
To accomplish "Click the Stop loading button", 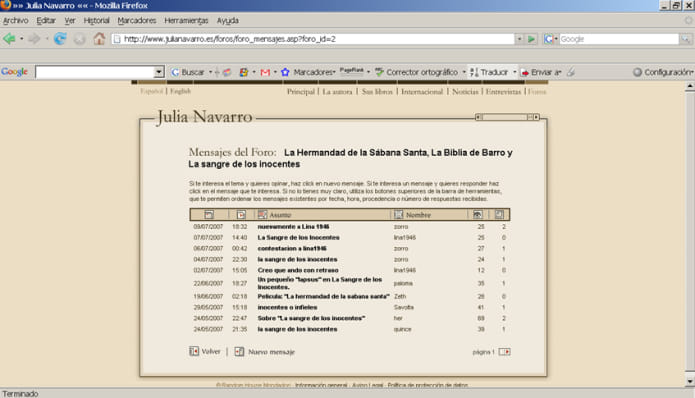I will [x=79, y=39].
